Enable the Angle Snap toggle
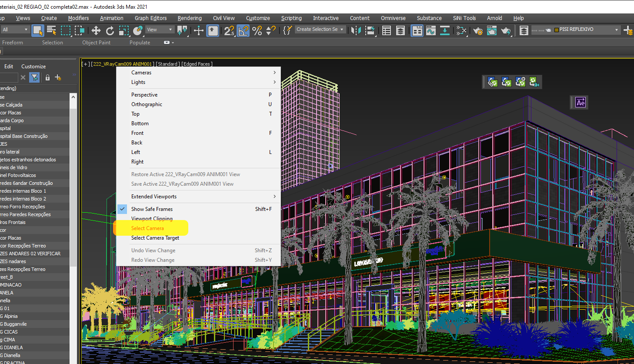The image size is (634, 364). (x=244, y=30)
